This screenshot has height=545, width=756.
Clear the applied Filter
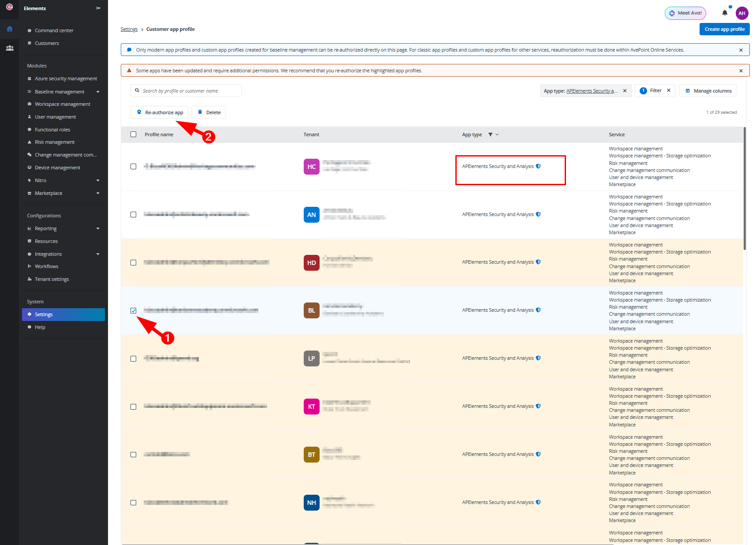669,90
